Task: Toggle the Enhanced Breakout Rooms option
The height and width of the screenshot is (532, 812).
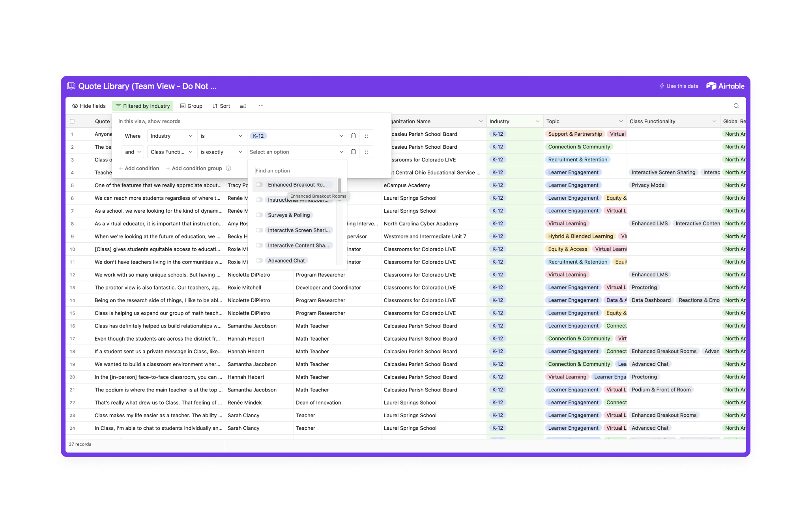Action: click(x=259, y=185)
